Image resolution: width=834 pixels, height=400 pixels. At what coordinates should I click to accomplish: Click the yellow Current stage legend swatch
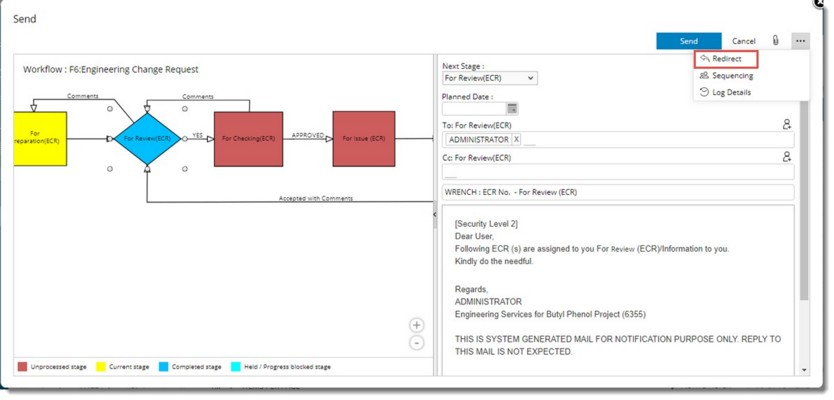(101, 367)
